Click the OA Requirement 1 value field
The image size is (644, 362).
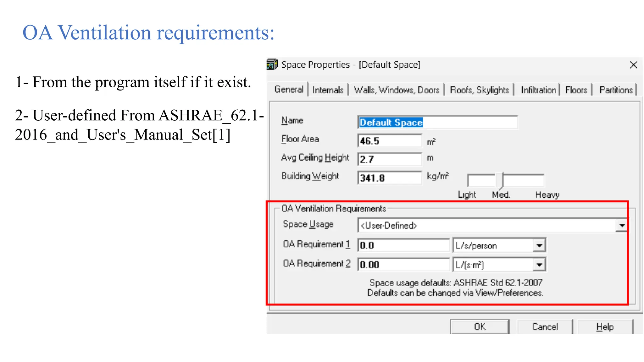[x=403, y=245]
